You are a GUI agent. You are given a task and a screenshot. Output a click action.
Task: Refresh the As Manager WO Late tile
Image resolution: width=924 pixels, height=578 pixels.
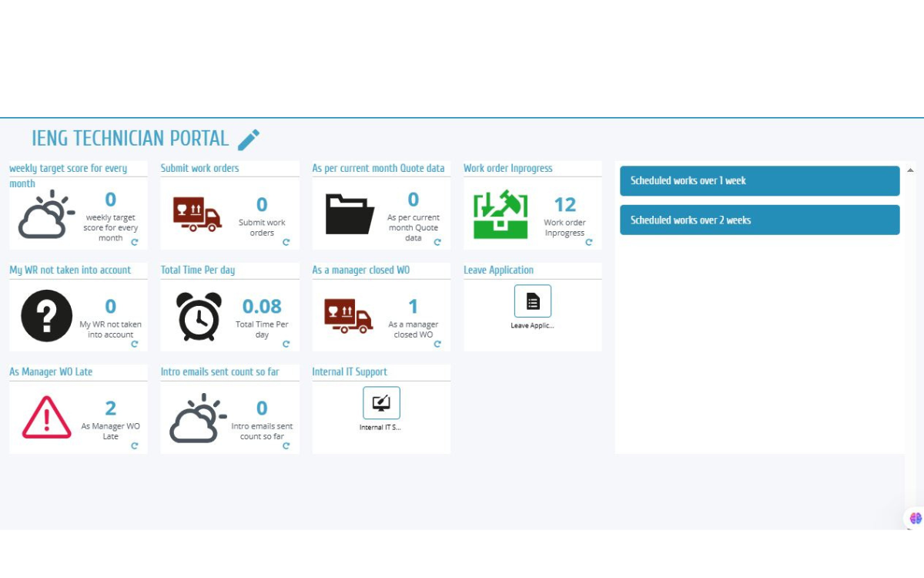(134, 446)
